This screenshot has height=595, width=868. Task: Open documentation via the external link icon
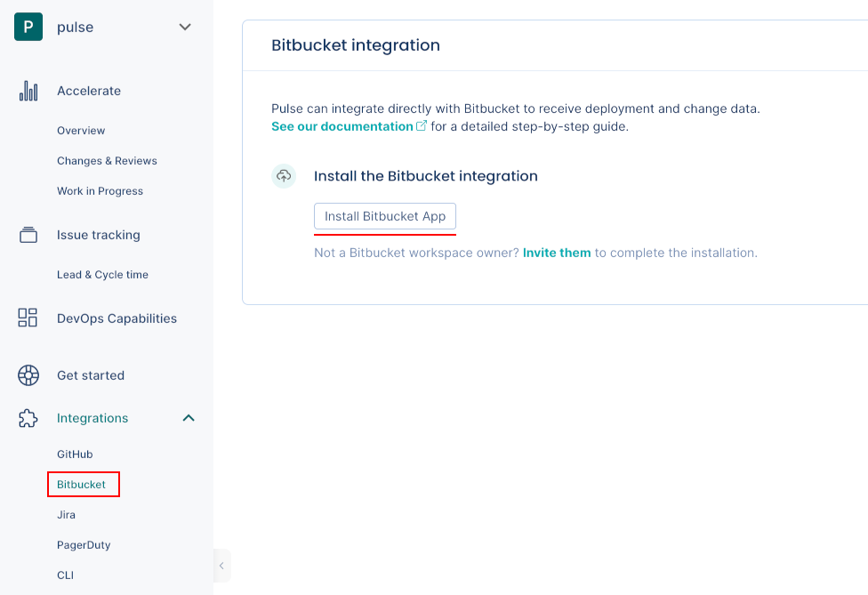coord(420,125)
